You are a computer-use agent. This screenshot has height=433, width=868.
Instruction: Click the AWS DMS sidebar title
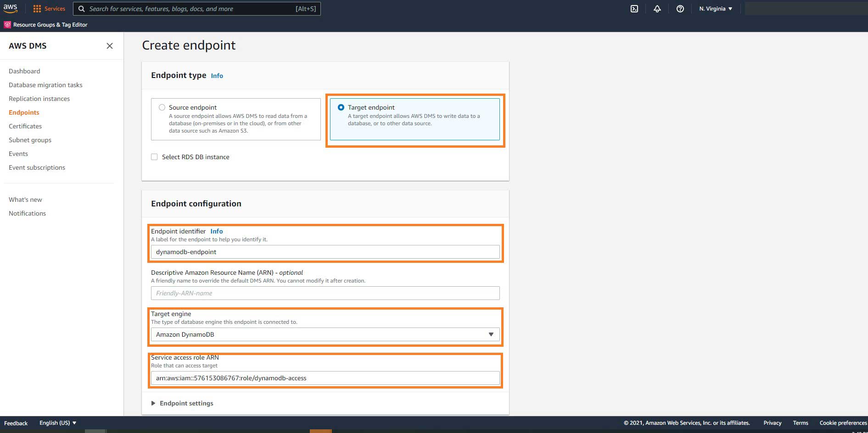tap(28, 46)
